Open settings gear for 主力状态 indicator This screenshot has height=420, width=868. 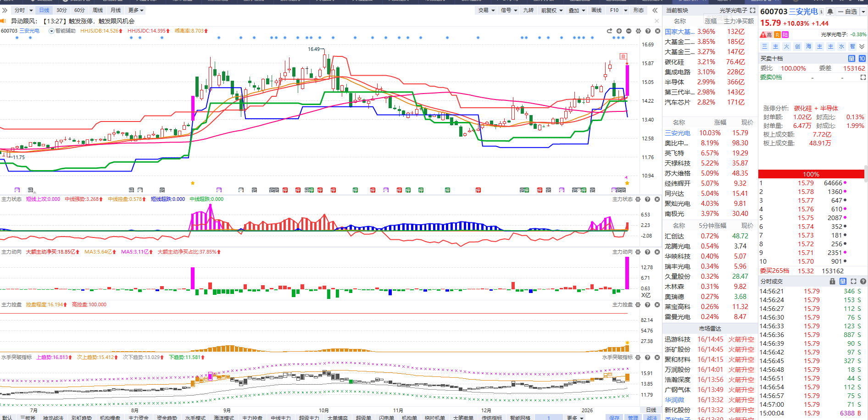(x=638, y=199)
